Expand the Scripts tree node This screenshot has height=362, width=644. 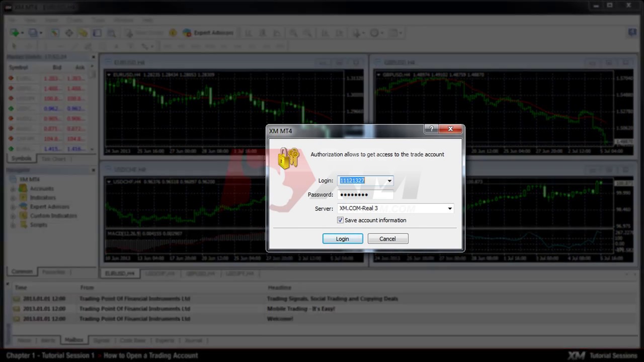pos(13,225)
